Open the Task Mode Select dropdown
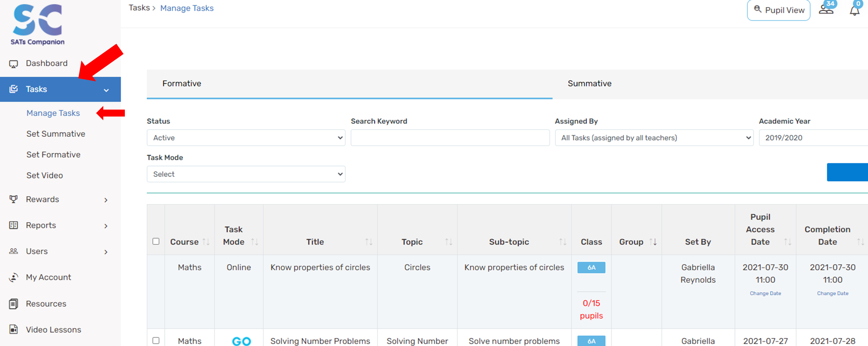The height and width of the screenshot is (346, 868). click(x=246, y=174)
